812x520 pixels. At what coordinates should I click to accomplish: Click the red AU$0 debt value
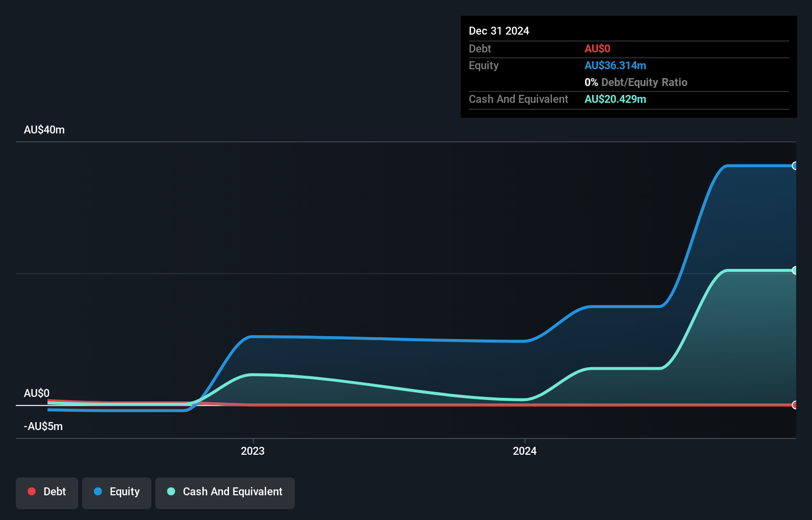point(597,48)
